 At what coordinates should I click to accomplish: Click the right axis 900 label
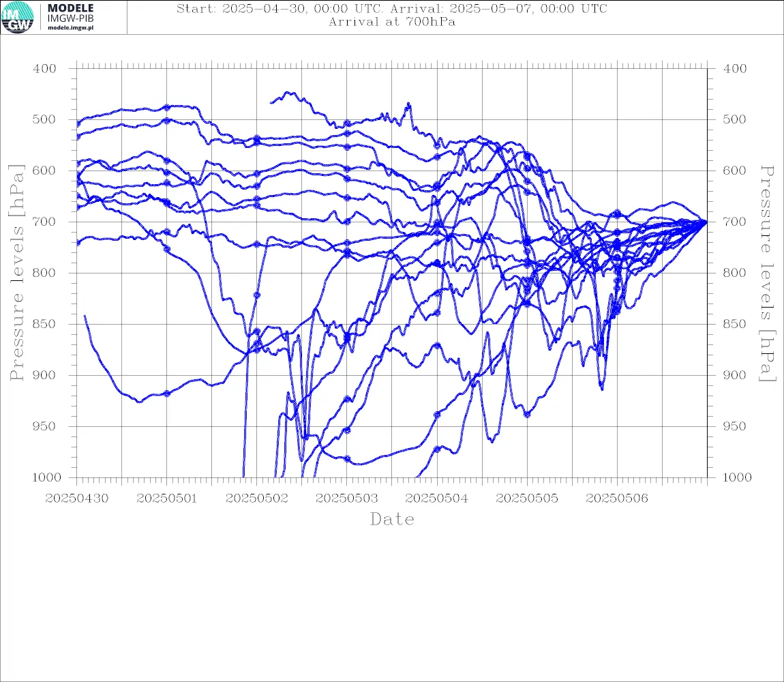(734, 375)
